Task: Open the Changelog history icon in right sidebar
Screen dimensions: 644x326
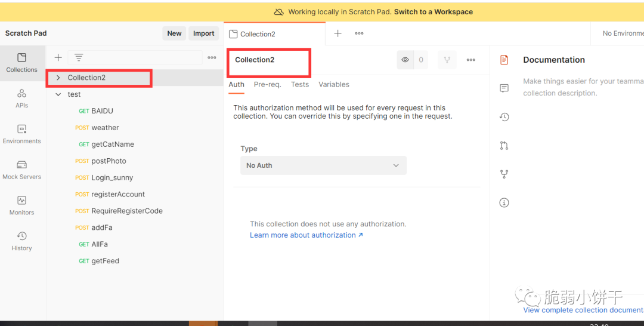Action: [x=504, y=117]
